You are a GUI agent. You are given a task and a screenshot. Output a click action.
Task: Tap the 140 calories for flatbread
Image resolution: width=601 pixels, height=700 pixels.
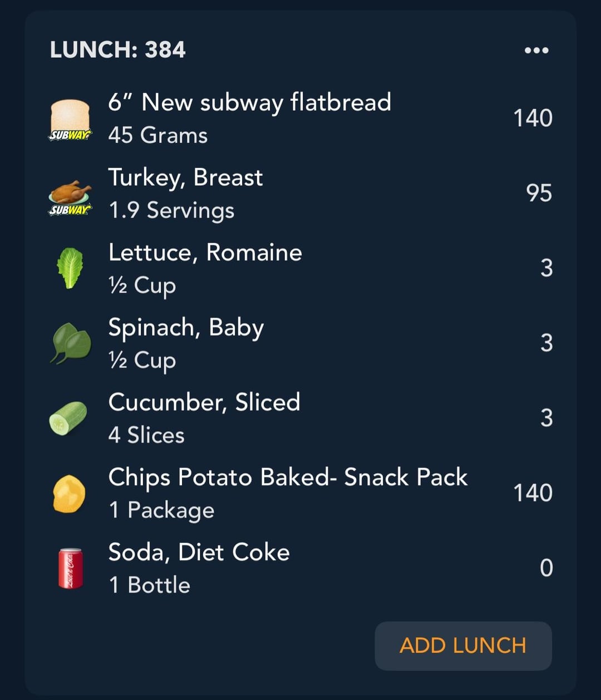pos(533,118)
